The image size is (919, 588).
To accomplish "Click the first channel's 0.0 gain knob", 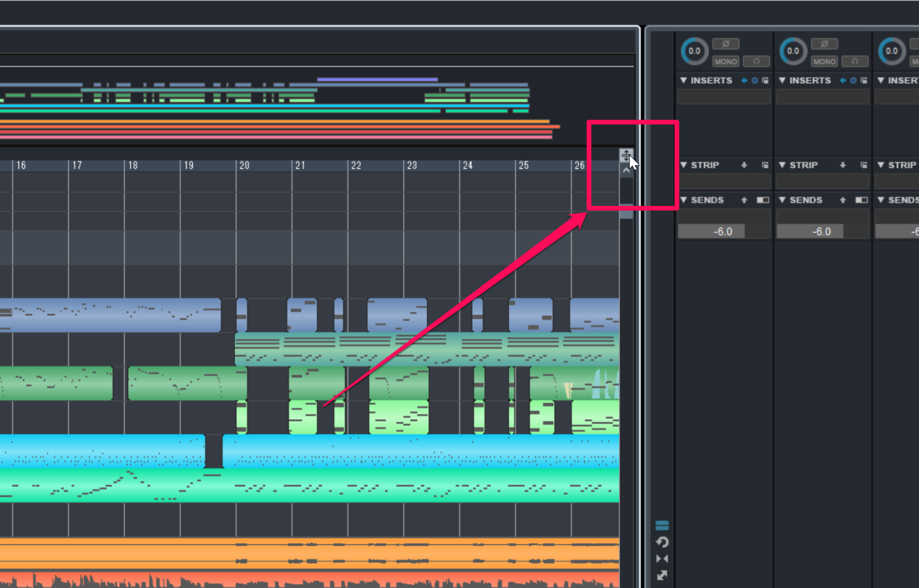I will point(694,51).
